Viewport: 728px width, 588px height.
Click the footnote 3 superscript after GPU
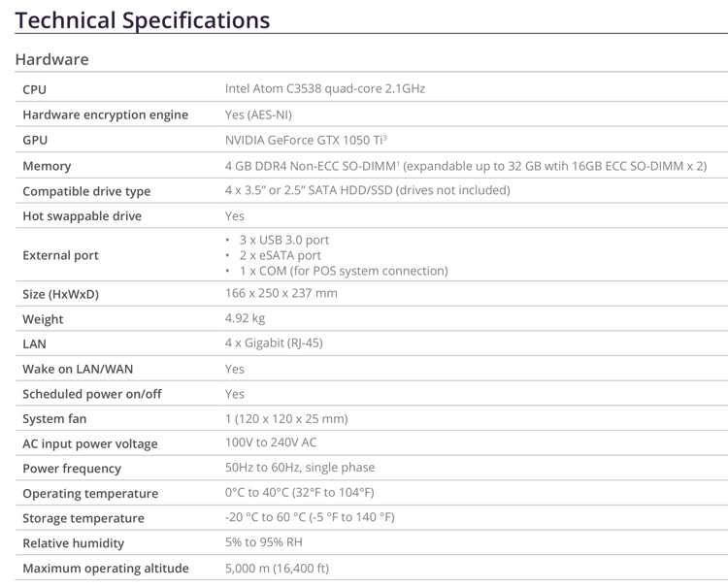coord(384,138)
